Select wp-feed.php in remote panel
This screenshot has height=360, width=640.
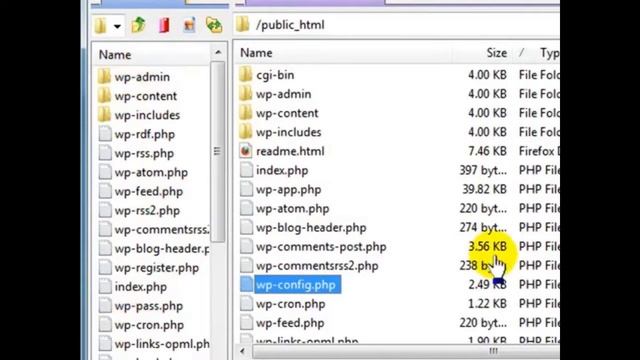point(290,323)
